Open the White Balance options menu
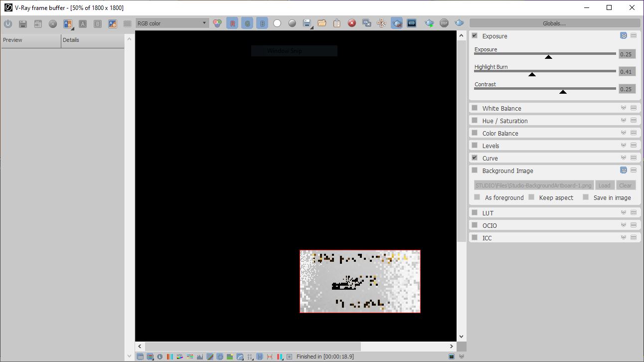This screenshot has width=644, height=362. point(634,108)
